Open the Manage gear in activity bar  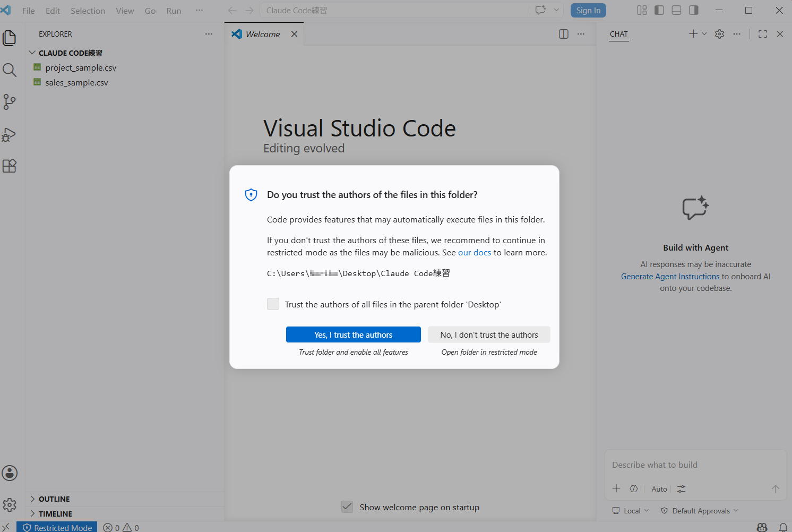tap(10, 504)
